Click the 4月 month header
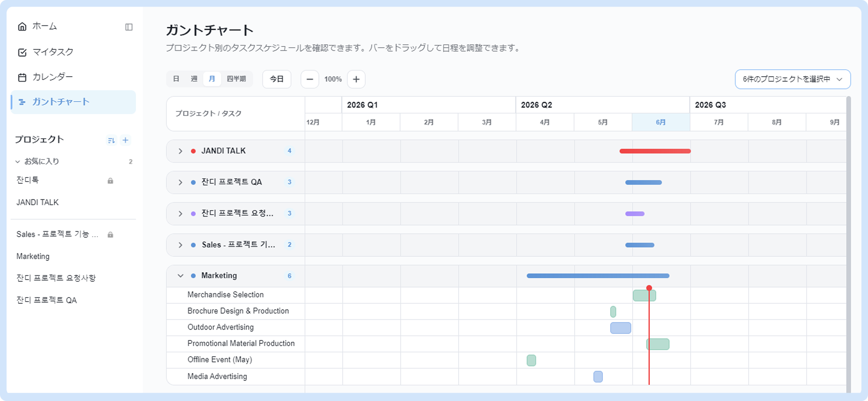 pos(545,122)
